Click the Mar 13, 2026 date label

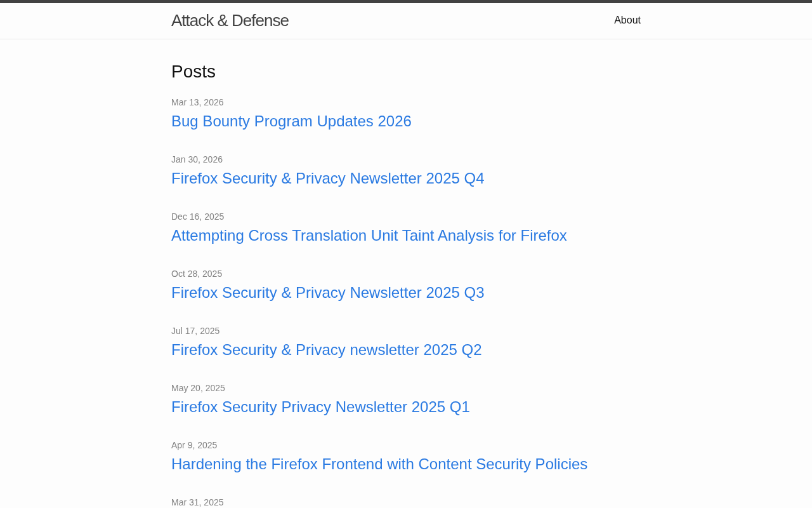197,102
